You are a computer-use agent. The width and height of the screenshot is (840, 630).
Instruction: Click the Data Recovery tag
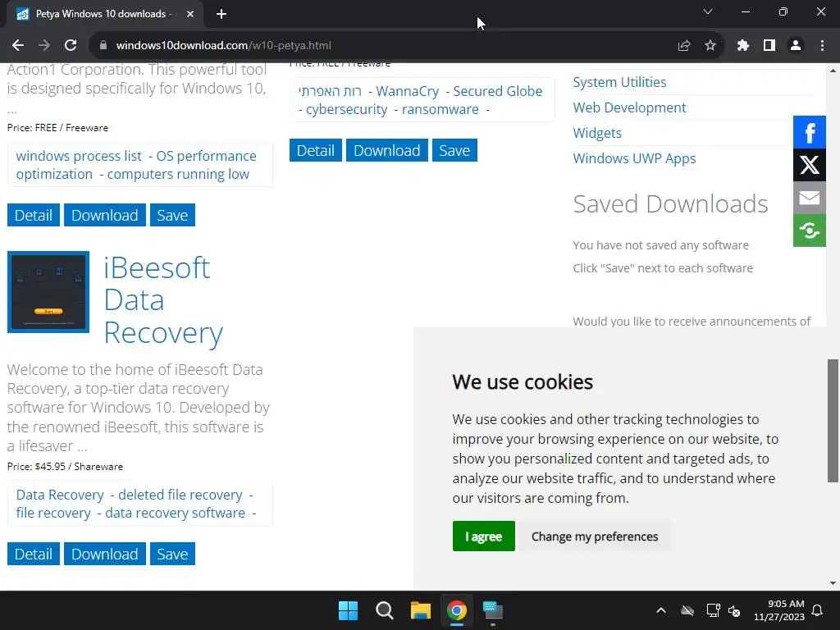pyautogui.click(x=60, y=495)
